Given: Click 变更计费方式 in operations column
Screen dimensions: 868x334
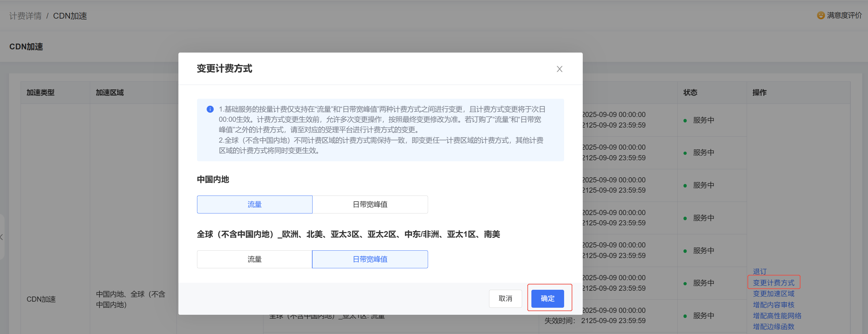Looking at the screenshot, I should pos(773,283).
